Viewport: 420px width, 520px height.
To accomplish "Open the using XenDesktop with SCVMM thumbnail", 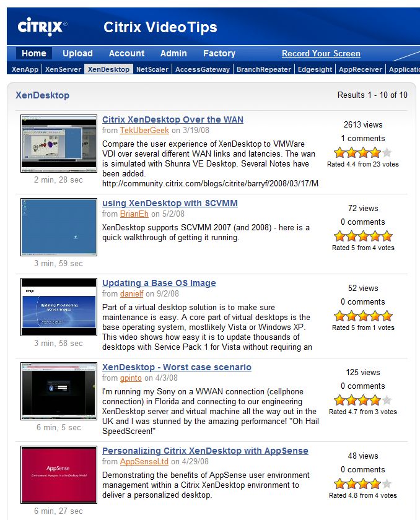I will (x=59, y=227).
